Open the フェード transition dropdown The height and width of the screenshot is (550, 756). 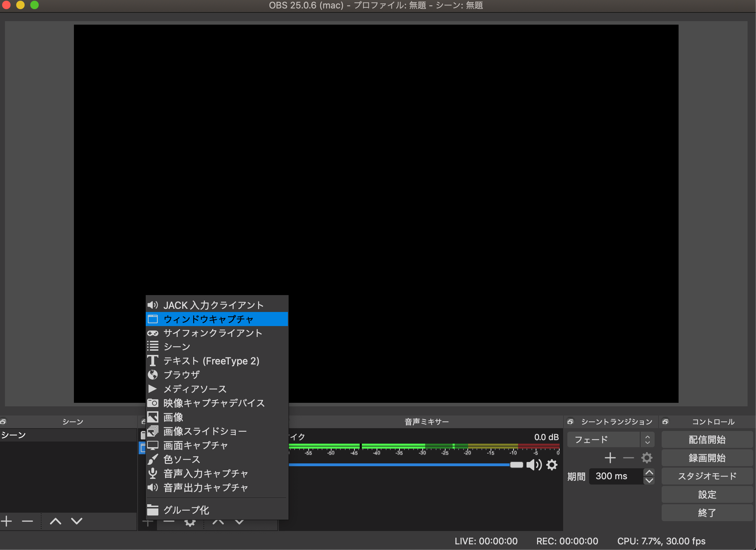(x=611, y=439)
